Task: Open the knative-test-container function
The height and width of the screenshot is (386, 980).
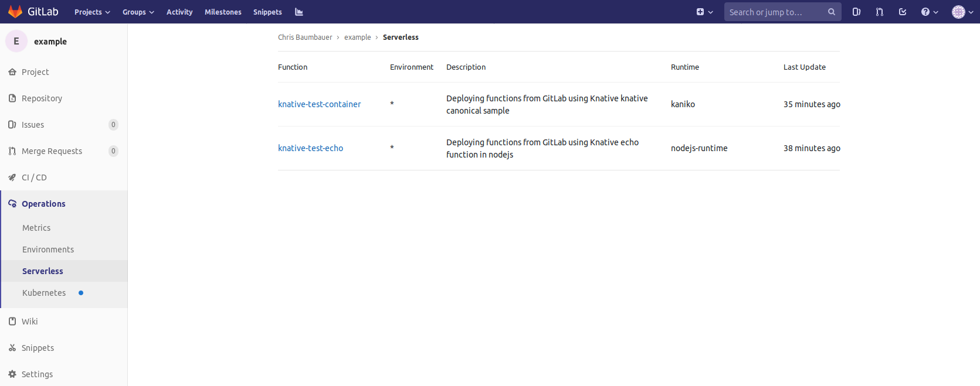Action: [320, 104]
